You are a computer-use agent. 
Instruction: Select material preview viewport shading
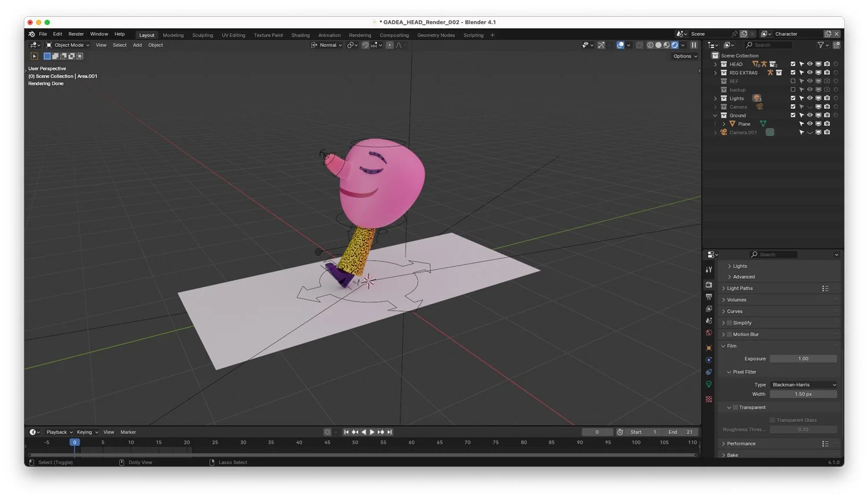coord(667,45)
